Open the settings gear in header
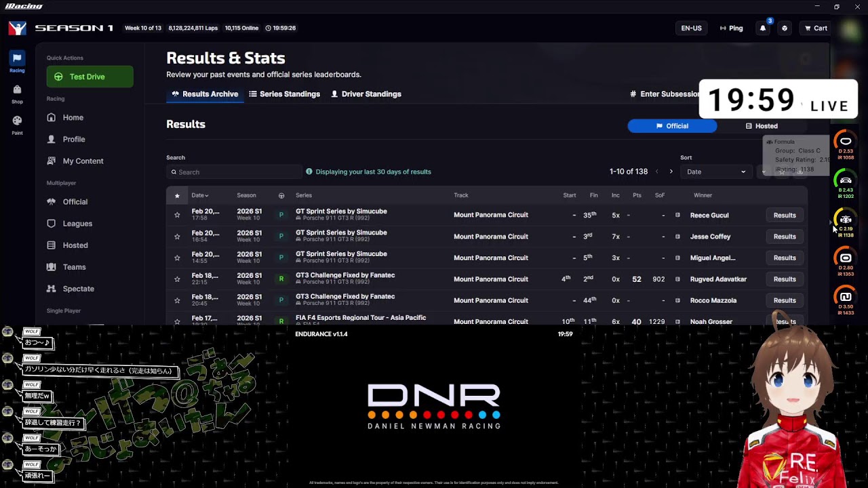 point(785,28)
